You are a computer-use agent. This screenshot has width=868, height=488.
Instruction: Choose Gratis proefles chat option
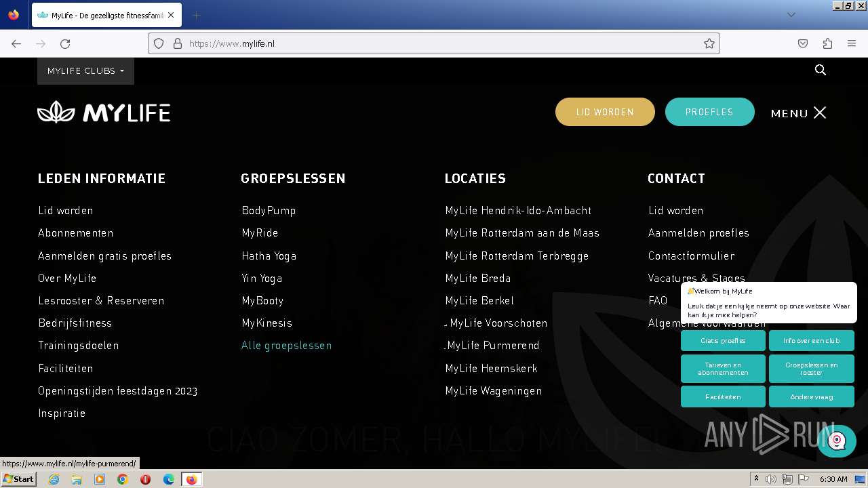coord(723,340)
